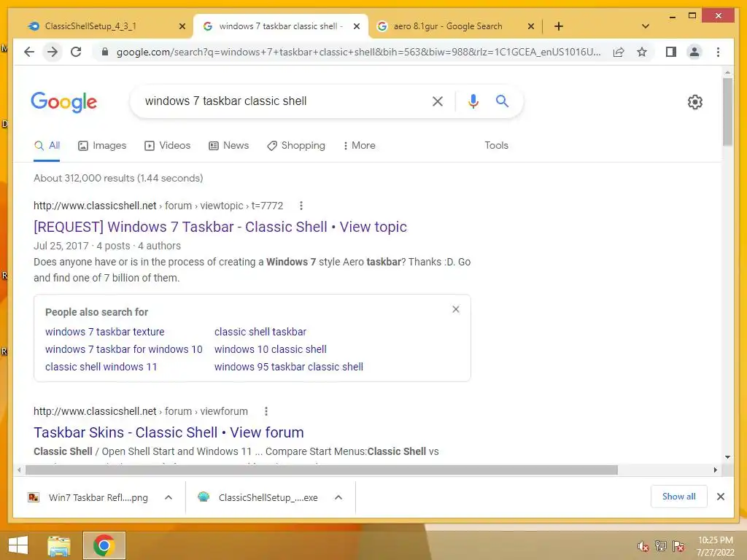Open the [REQUEST] Windows 7 Taskbar result

220,227
